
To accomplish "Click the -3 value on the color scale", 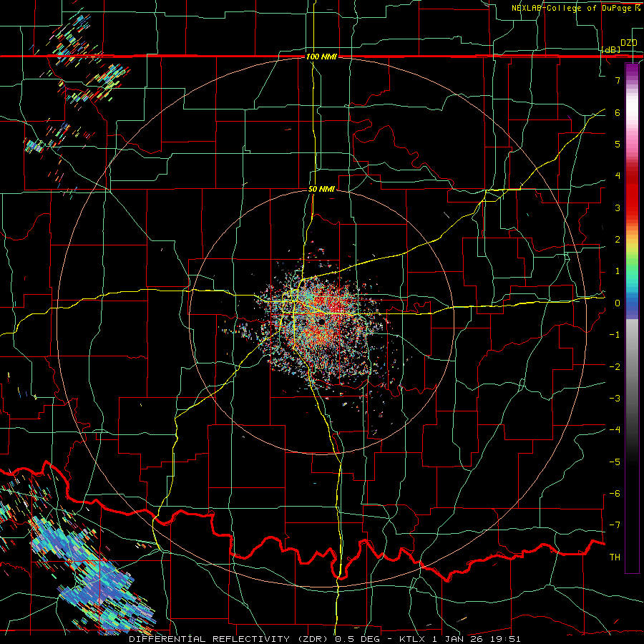I will point(615,399).
